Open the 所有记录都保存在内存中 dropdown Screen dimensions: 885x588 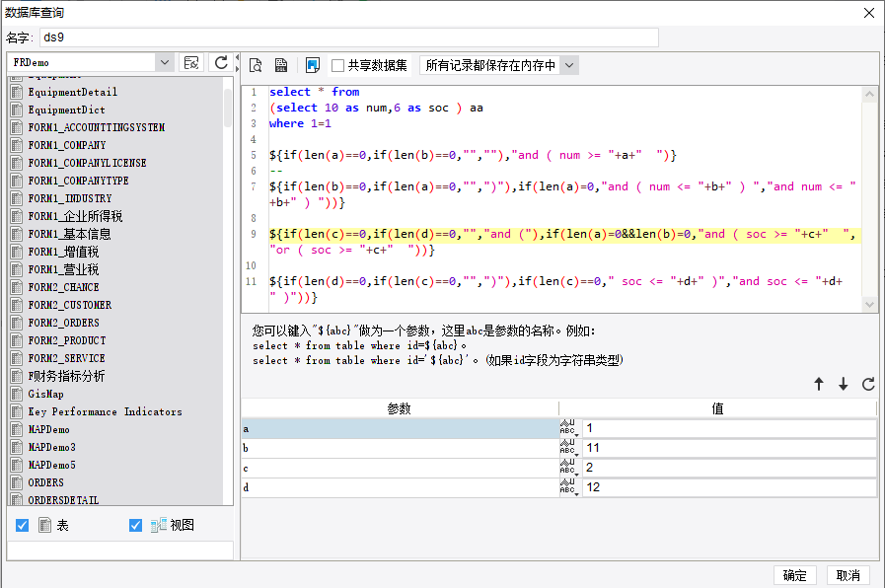(569, 65)
